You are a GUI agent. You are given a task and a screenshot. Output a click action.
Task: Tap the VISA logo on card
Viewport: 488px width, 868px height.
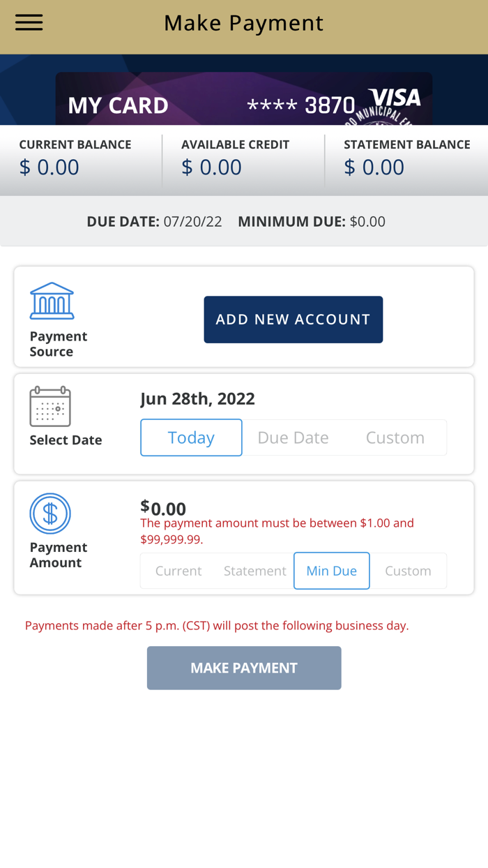tap(395, 98)
